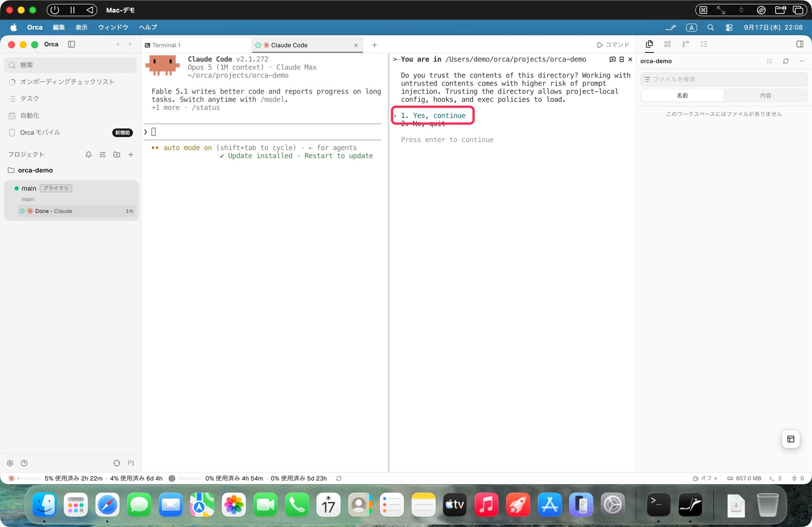The image size is (812, 527).
Task: Split the terminal pane with split icon
Action: (x=622, y=60)
